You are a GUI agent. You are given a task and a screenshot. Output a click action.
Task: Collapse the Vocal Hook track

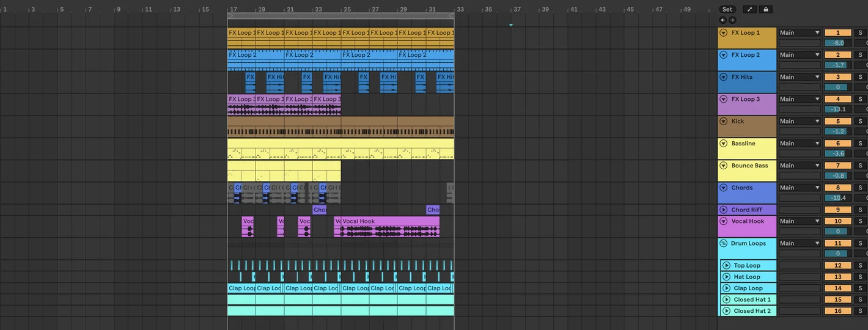coord(724,221)
